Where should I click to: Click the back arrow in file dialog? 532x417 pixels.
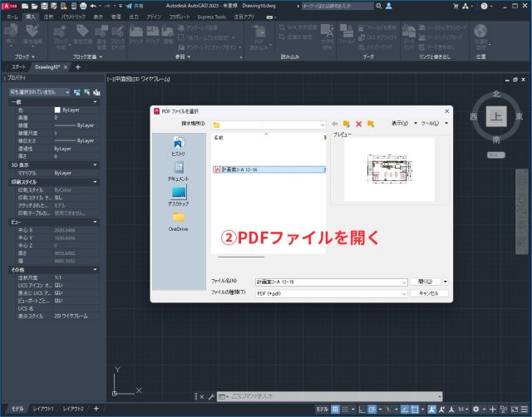click(335, 123)
